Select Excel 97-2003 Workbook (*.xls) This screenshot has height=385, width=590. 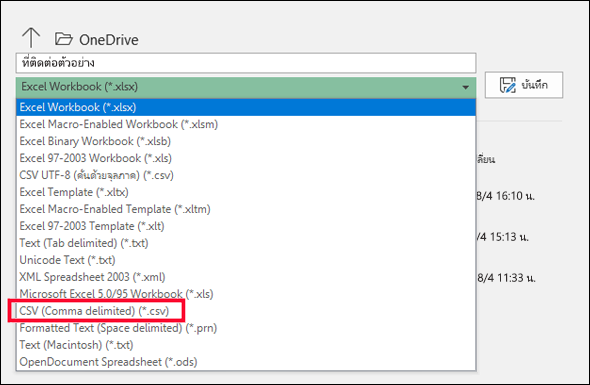click(246, 158)
